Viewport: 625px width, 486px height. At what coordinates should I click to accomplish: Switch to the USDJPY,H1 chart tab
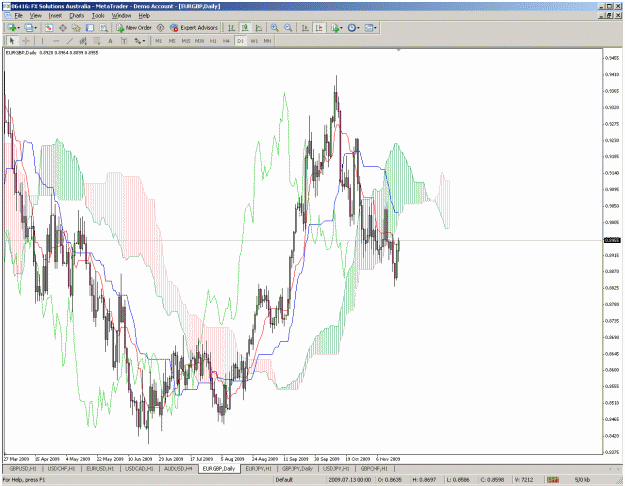pos(336,468)
